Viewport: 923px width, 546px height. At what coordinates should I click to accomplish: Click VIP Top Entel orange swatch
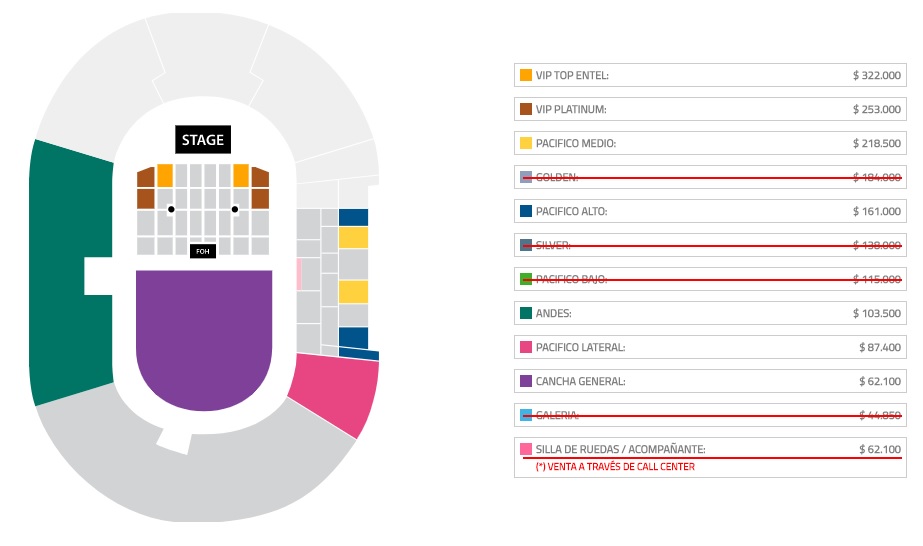click(x=526, y=75)
